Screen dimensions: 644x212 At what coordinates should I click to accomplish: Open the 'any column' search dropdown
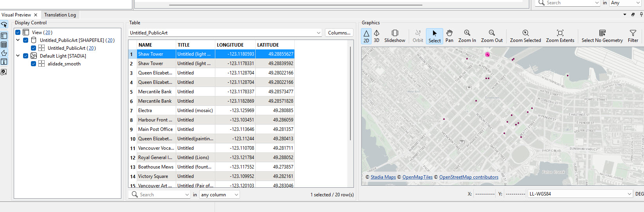tap(220, 194)
